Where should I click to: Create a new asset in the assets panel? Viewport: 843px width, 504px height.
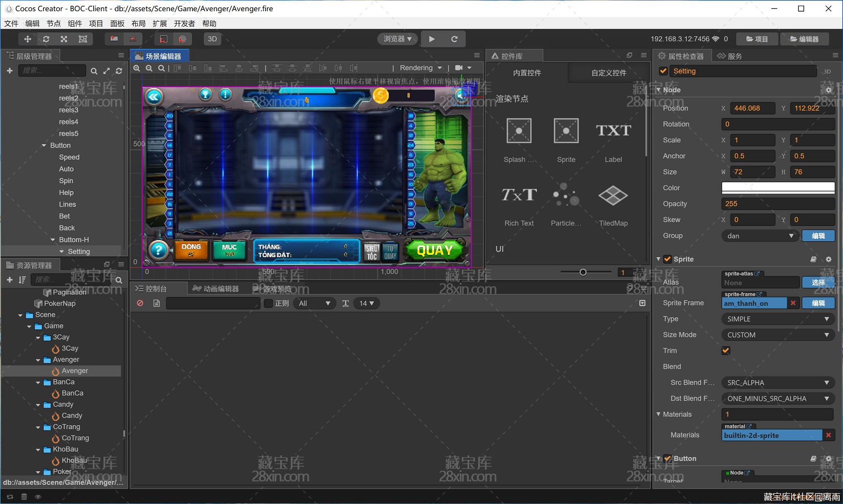[9, 280]
